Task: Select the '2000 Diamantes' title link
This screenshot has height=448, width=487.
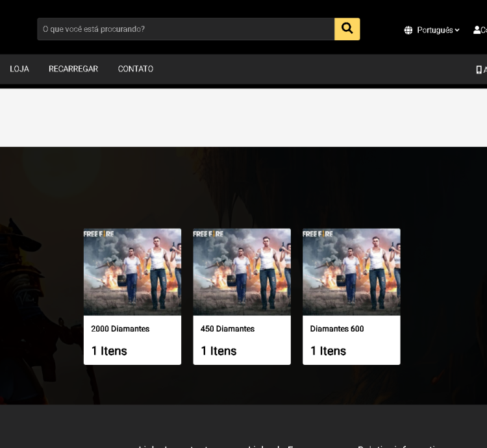Action: point(120,329)
